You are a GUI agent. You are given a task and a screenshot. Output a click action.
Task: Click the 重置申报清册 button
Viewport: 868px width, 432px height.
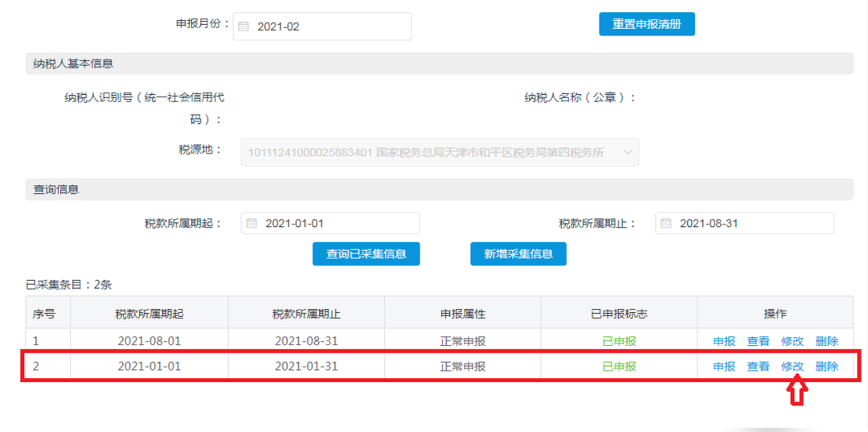(646, 24)
